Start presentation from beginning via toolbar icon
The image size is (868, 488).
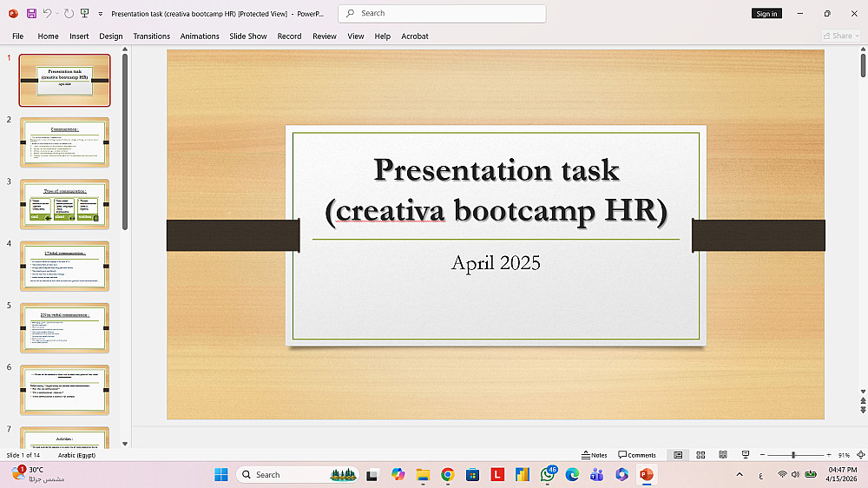[x=84, y=14]
